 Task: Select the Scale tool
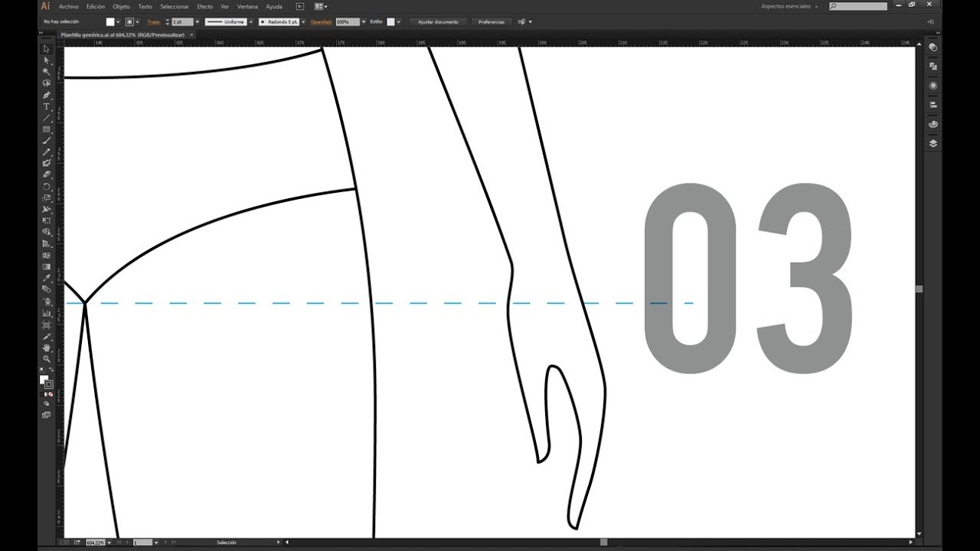point(47,197)
